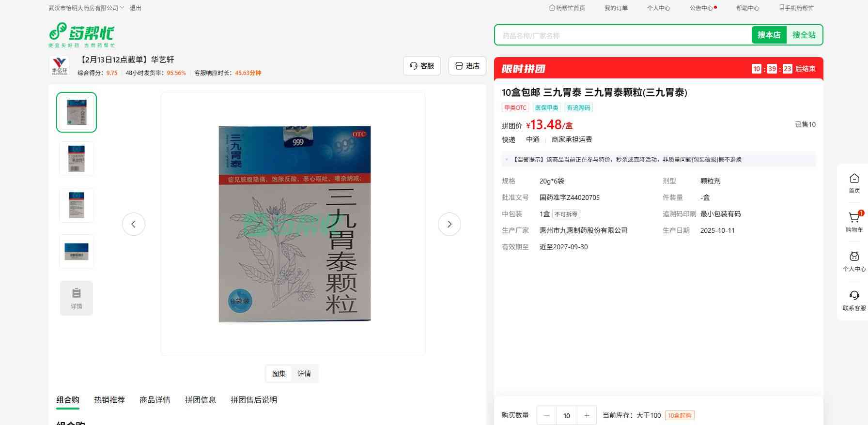Switch the image viewer to 详情
The height and width of the screenshot is (425, 868).
pyautogui.click(x=304, y=374)
